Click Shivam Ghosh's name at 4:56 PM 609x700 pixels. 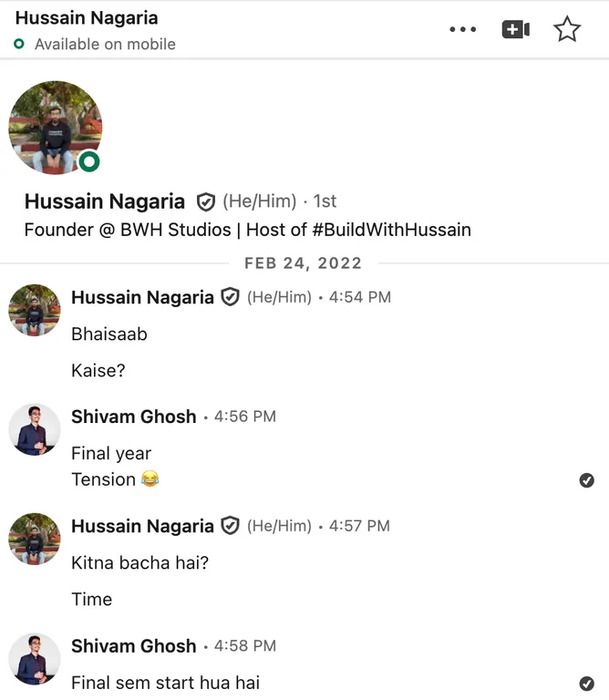pos(134,417)
